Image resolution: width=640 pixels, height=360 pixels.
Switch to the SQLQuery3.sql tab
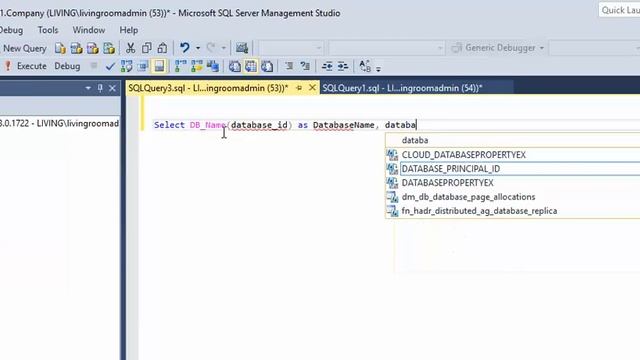(208, 88)
